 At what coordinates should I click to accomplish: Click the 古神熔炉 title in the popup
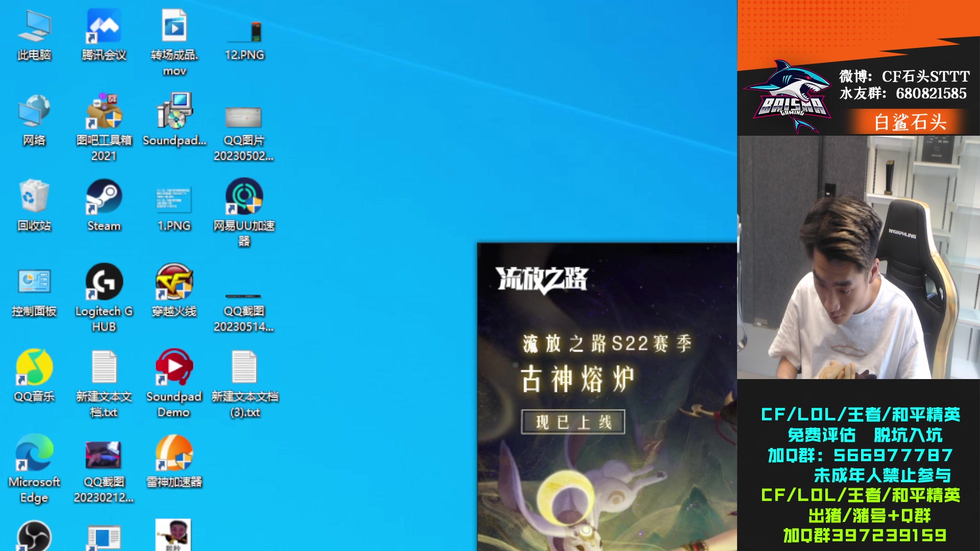pos(577,379)
